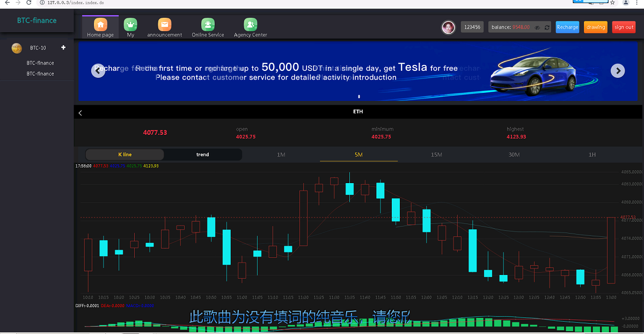This screenshot has height=334, width=644.
Task: Go to previous banner slide
Action: pyautogui.click(x=98, y=70)
